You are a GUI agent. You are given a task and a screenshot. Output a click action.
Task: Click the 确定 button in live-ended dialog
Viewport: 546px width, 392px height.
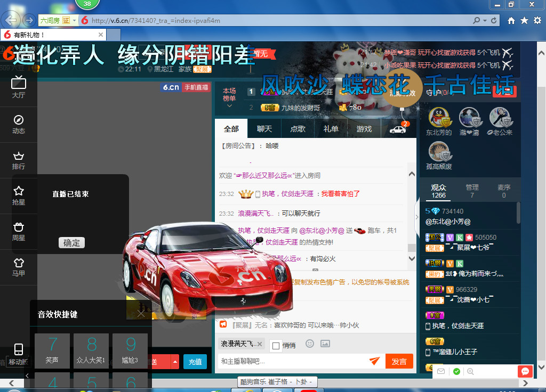click(72, 243)
